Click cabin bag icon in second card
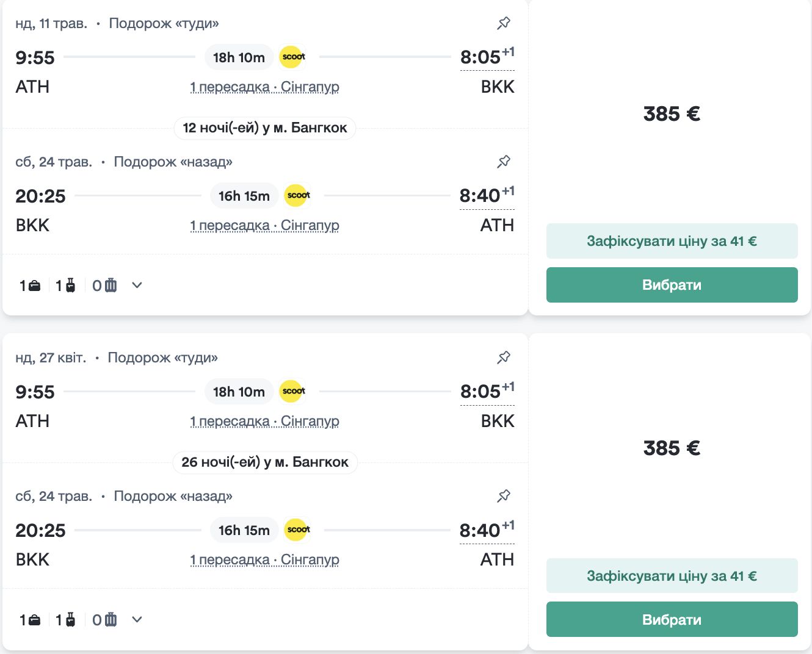812x654 pixels. point(70,620)
